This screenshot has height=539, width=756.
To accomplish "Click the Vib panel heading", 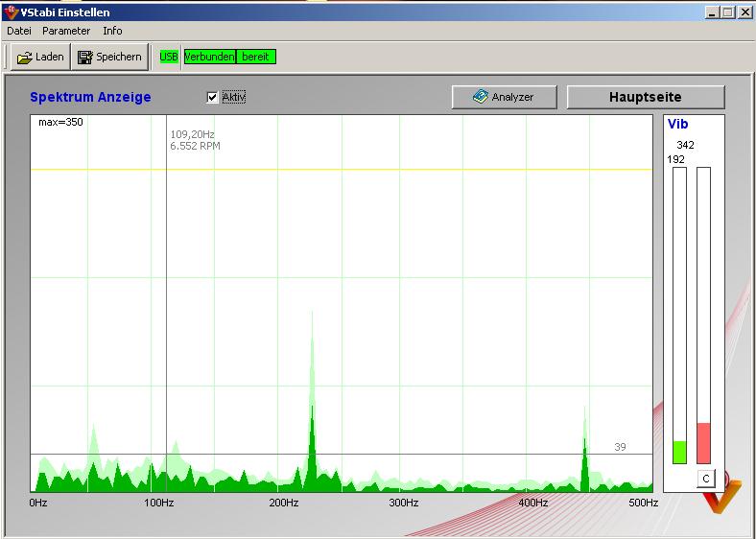I will pyautogui.click(x=677, y=124).
